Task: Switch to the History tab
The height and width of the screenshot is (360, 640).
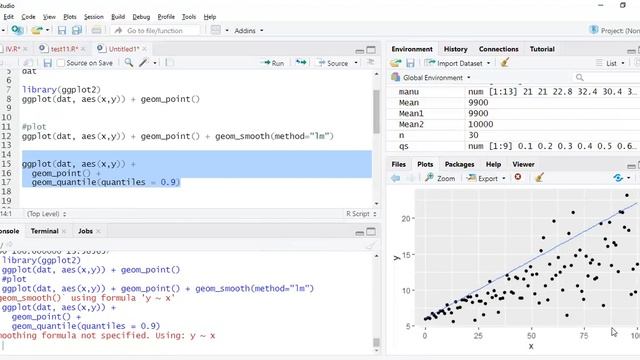Action: pos(456,49)
